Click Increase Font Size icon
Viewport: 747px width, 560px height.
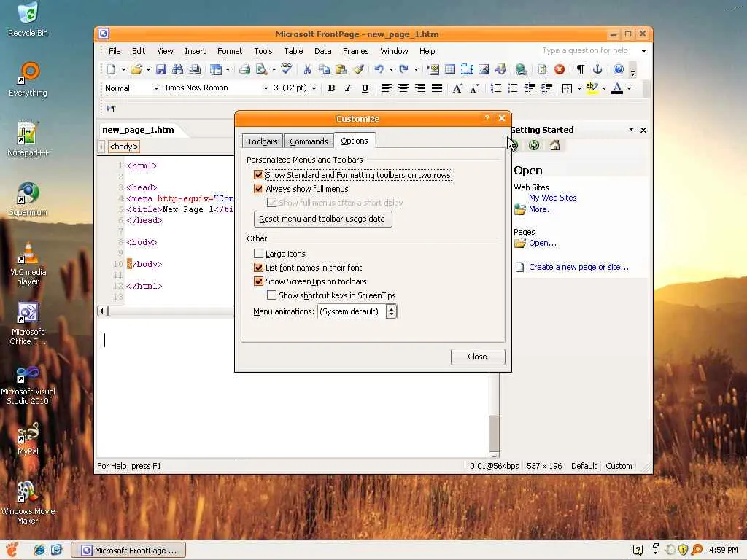tap(457, 88)
